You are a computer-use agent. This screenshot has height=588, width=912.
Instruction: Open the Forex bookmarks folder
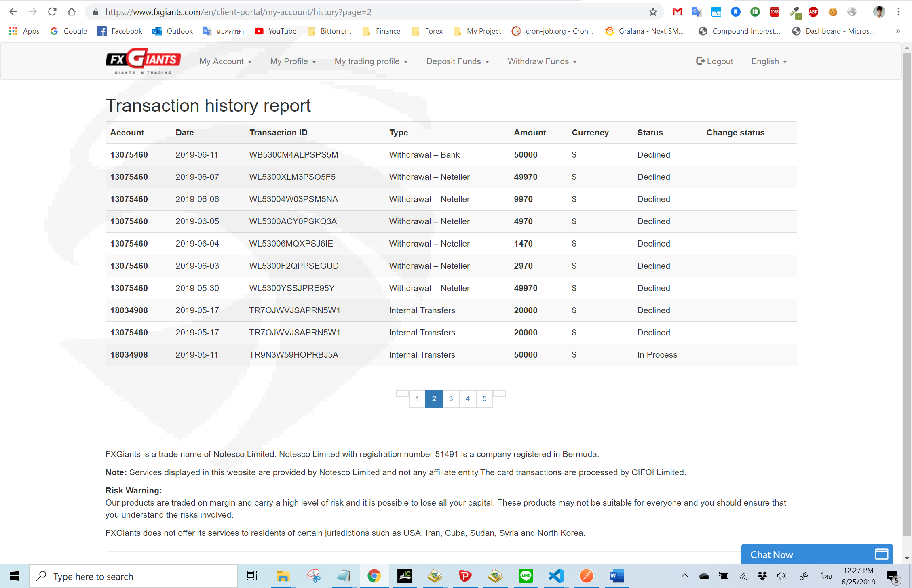[427, 31]
